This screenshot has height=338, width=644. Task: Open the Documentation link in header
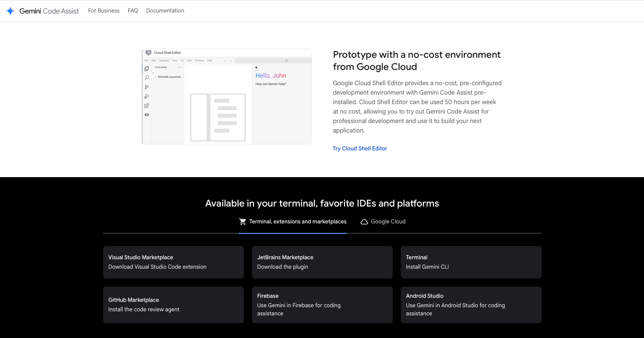(165, 11)
